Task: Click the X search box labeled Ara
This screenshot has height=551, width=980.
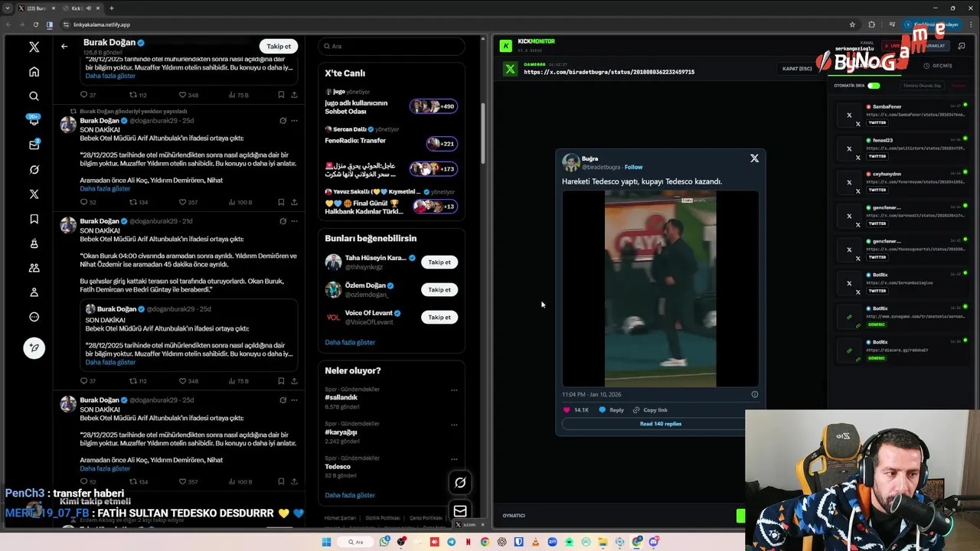Action: (x=391, y=46)
